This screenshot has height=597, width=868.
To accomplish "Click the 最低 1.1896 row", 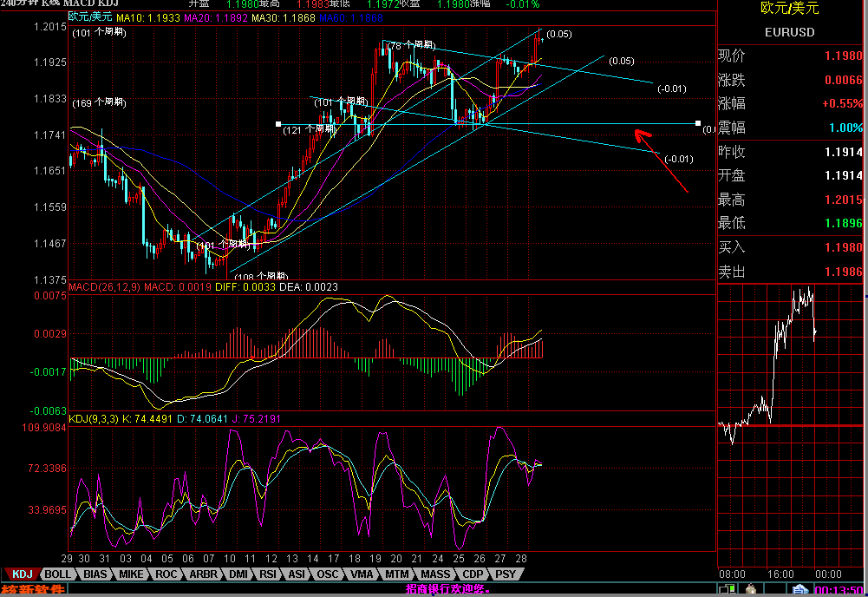I will click(790, 223).
